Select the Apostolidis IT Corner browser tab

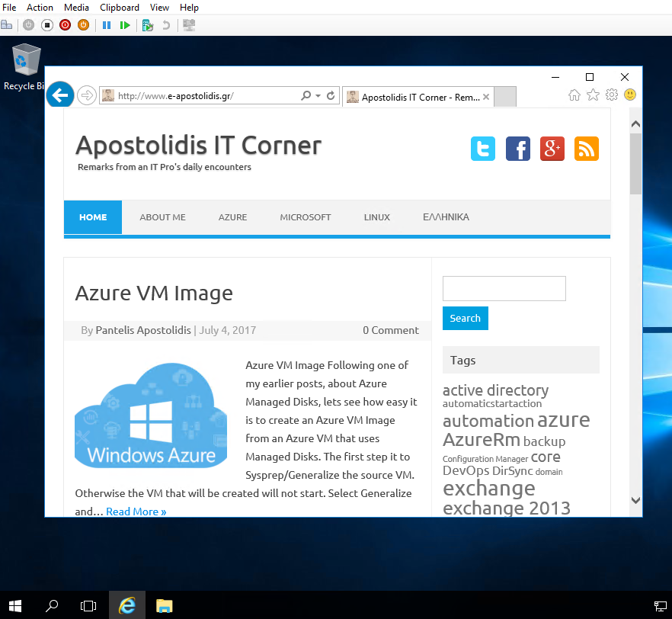point(418,98)
